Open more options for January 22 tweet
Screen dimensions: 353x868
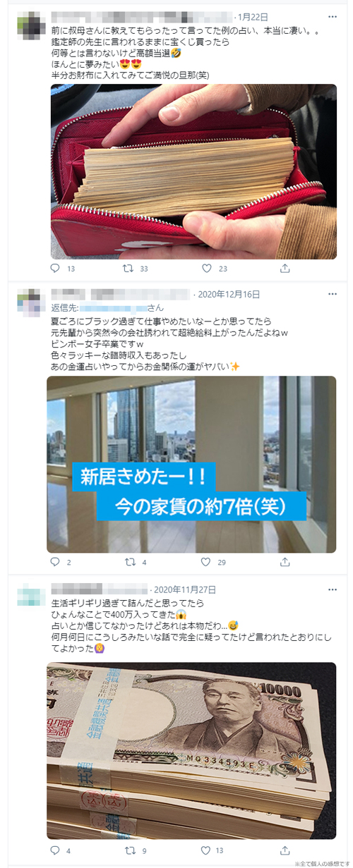point(332,16)
